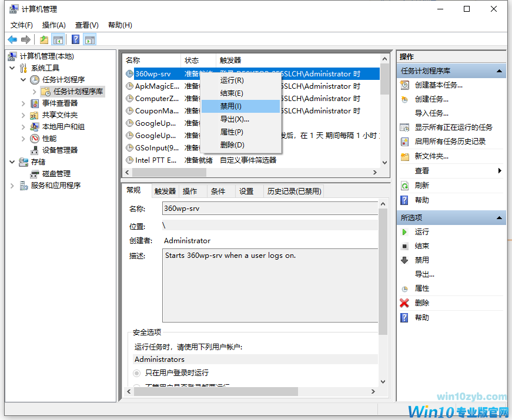The image size is (512, 420).
Task: Expand the 存储 tree node
Action: 13,161
